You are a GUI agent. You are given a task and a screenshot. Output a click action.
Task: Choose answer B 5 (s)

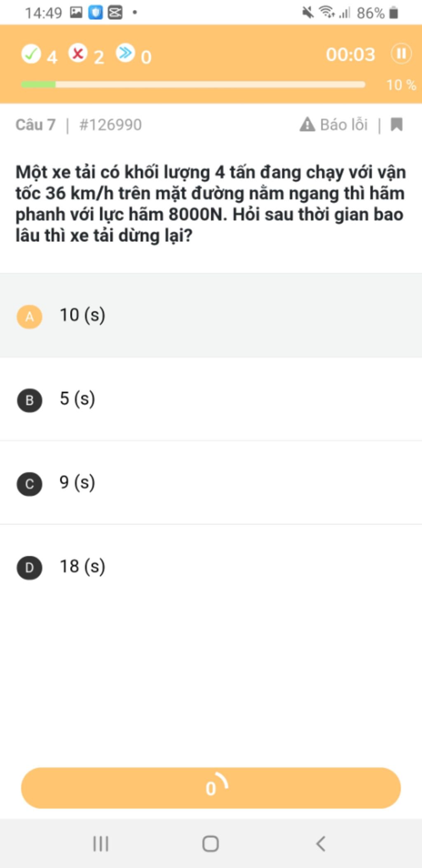(x=211, y=399)
